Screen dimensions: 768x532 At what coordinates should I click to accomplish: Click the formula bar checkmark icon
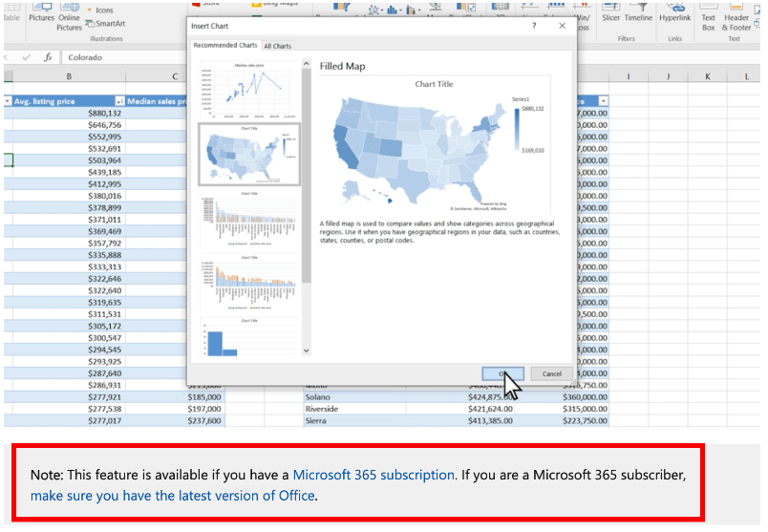click(x=27, y=57)
